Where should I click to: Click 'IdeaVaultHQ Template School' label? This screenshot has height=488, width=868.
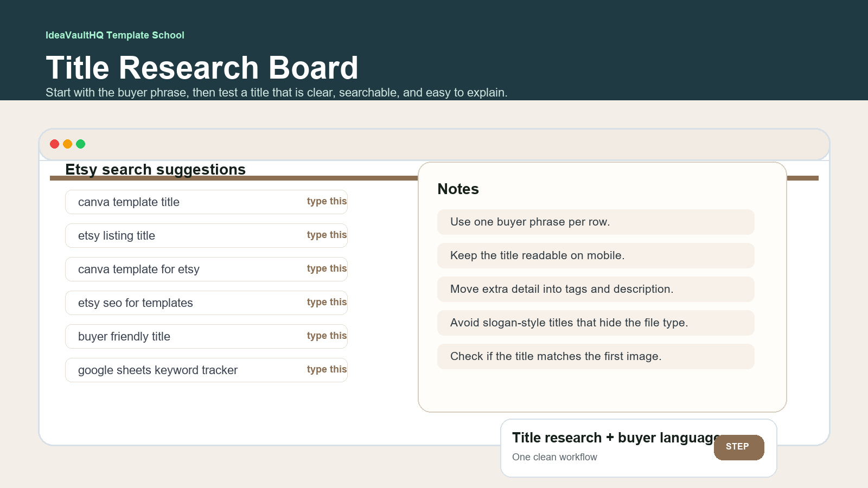point(115,35)
